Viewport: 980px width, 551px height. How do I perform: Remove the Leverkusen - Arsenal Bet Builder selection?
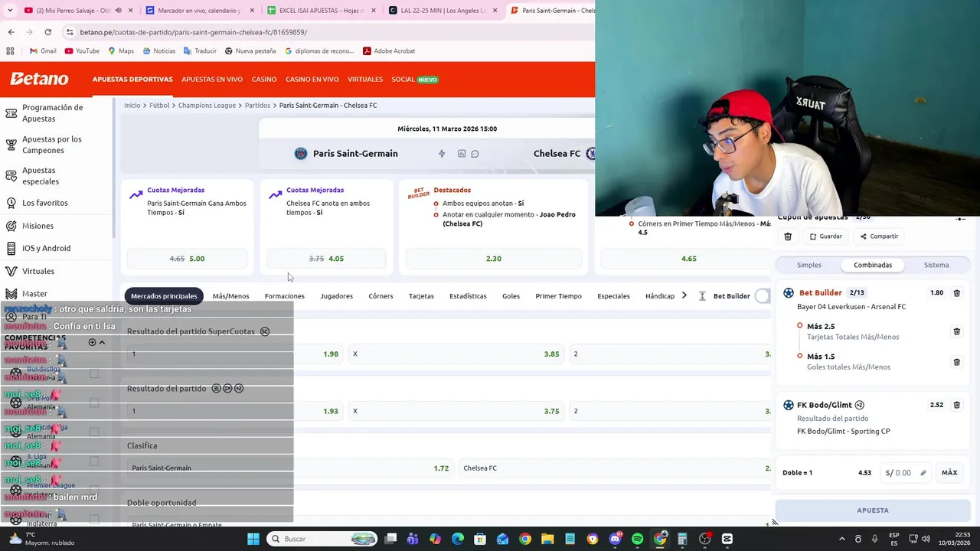[x=956, y=293]
